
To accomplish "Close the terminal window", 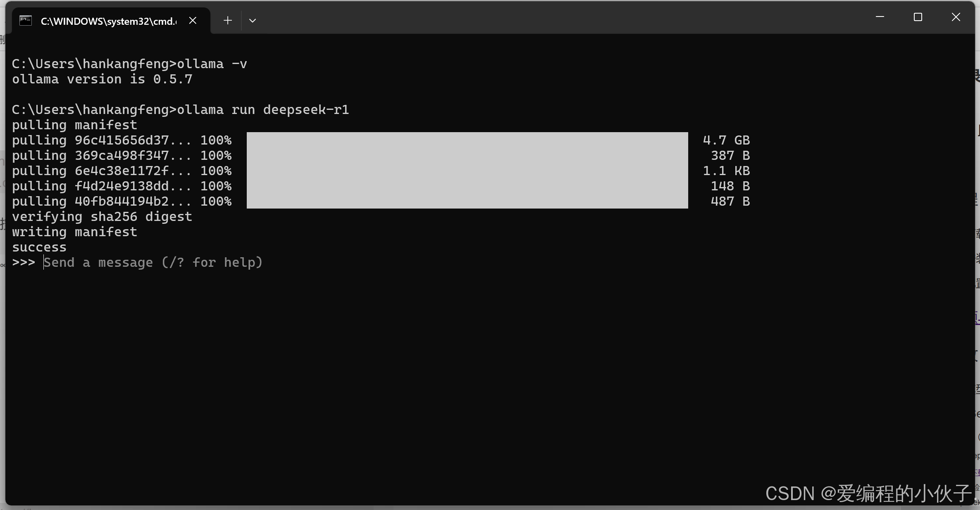I will 956,17.
